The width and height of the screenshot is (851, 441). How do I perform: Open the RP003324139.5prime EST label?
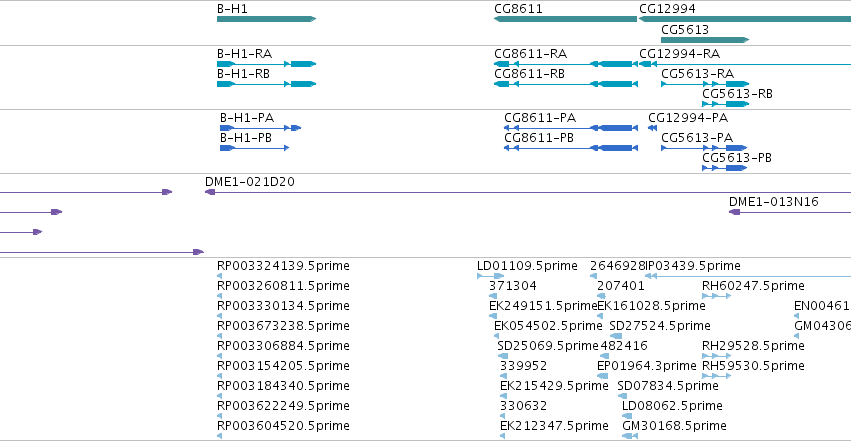coord(283,266)
